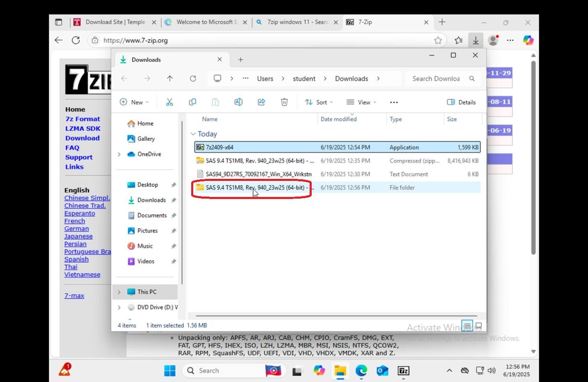Click the Rename icon in Explorer toolbar
The height and width of the screenshot is (382, 588).
tap(238, 102)
